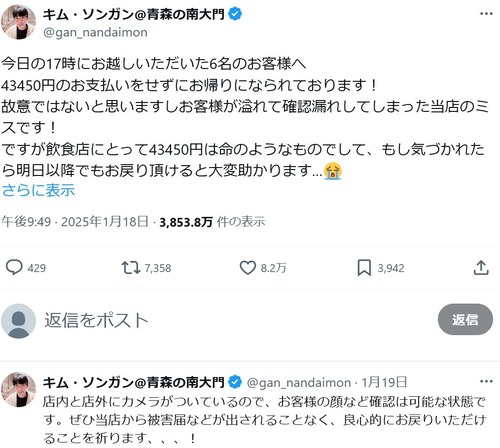Open more options on the main post
Viewport: 500px width, 448px height.
tap(486, 14)
